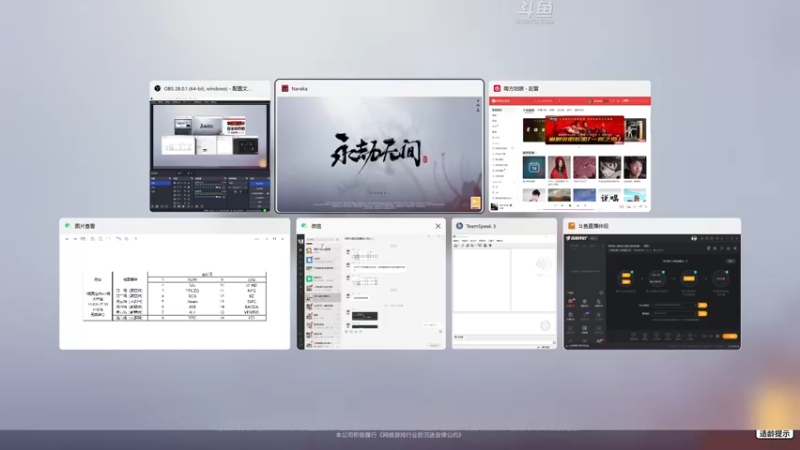Close the 微信 window from task view
Screen dimensions: 800x450
click(x=438, y=226)
